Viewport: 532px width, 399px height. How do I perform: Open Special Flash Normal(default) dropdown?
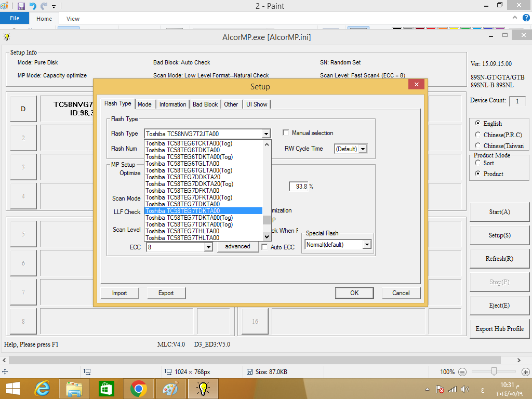click(x=366, y=245)
